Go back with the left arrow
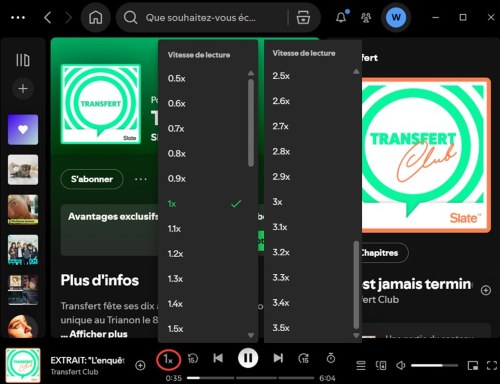The height and width of the screenshot is (384, 500). pos(48,17)
